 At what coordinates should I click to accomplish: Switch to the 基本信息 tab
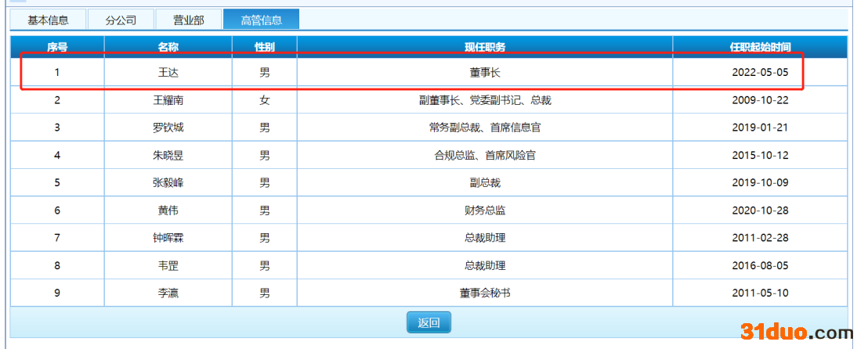coord(48,20)
